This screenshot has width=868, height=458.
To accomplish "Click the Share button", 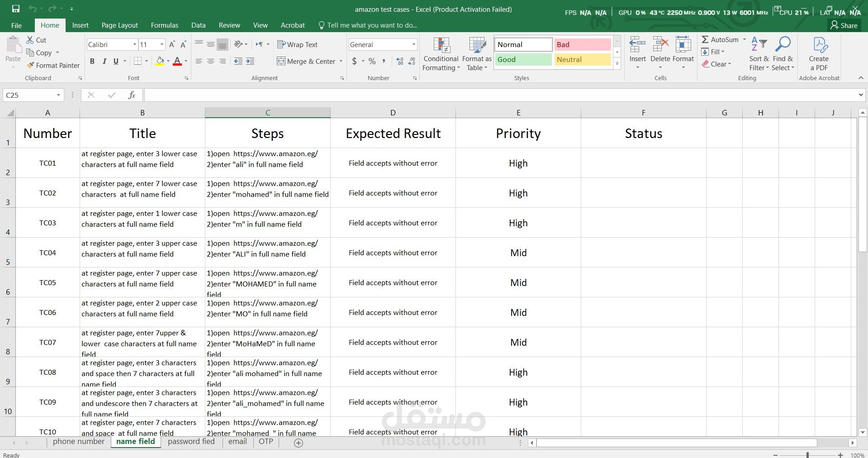I will 844,25.
